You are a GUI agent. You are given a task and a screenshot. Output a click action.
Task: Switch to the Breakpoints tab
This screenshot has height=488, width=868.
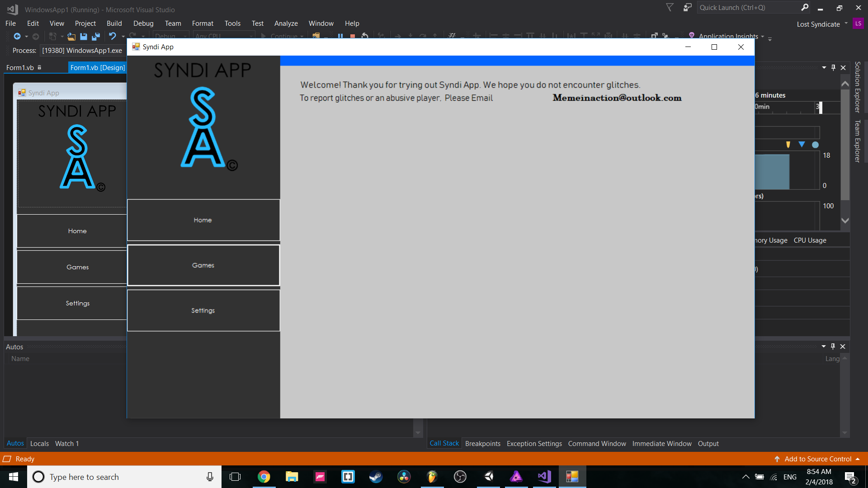(483, 444)
